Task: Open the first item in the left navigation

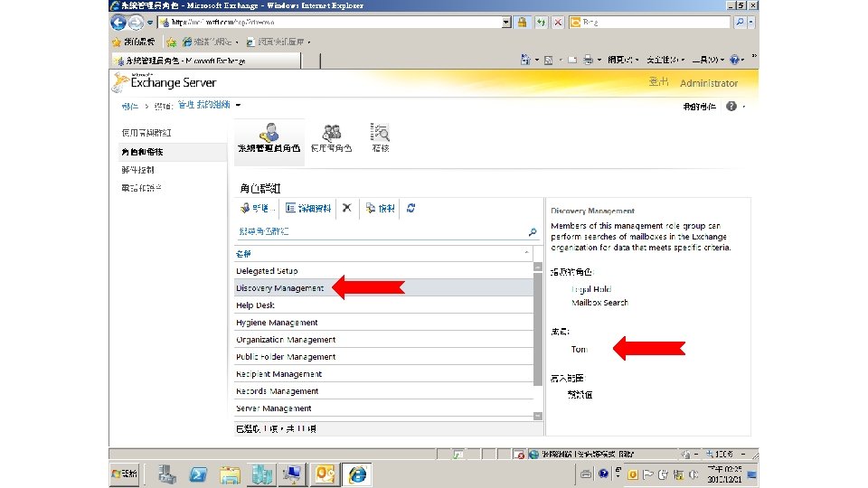Action: (146, 133)
